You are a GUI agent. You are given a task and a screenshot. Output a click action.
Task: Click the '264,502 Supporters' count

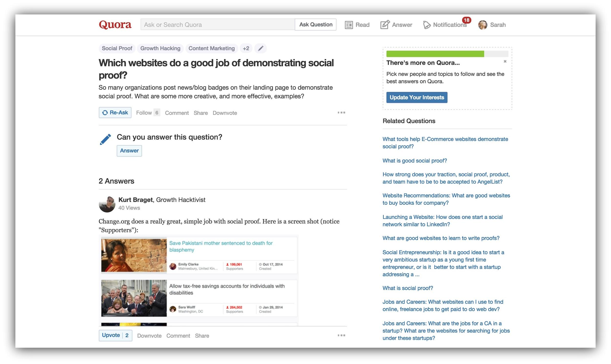tap(234, 309)
